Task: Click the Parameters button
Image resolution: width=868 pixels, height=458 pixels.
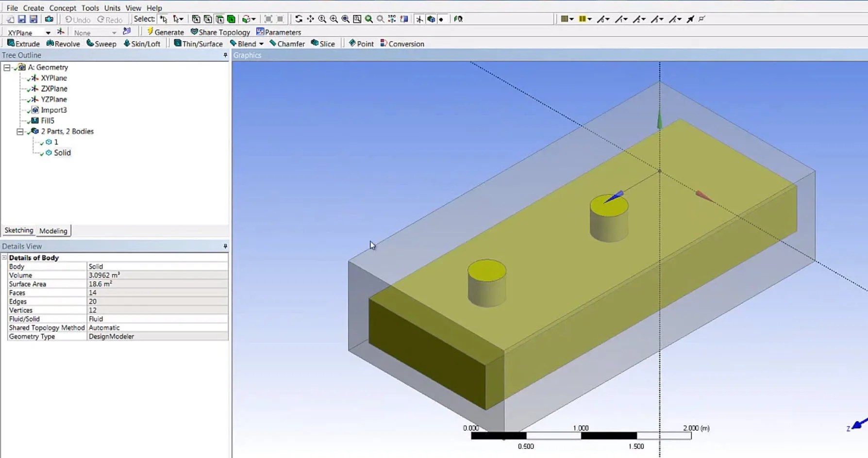Action: pos(279,32)
